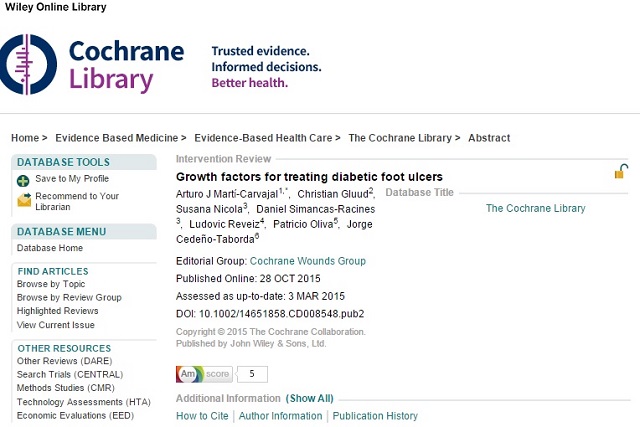Click Wiley Online Library header text
This screenshot has height=427, width=640.
click(53, 7)
